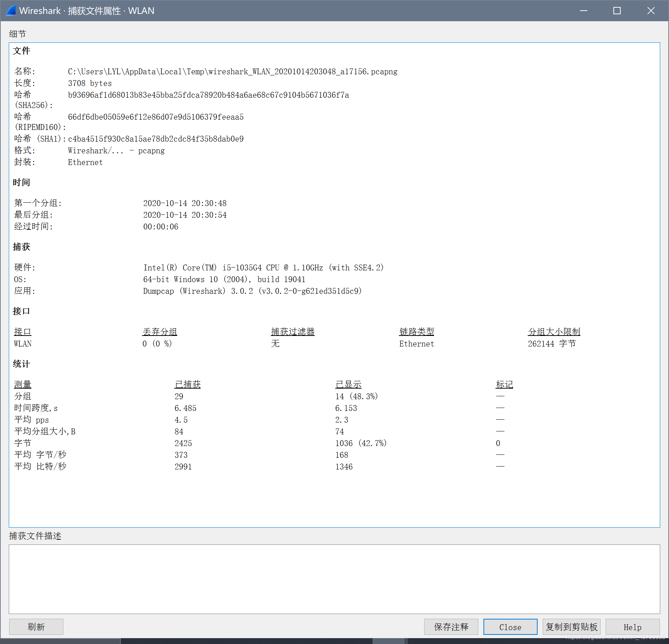Click the dropped packets value 0 (0 %)
Screen dimensions: 669x644
[157, 344]
